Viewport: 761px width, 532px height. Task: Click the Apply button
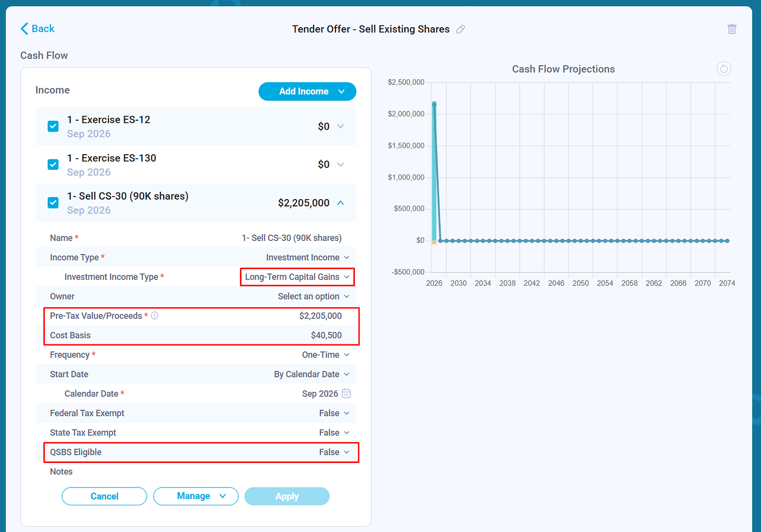(287, 496)
